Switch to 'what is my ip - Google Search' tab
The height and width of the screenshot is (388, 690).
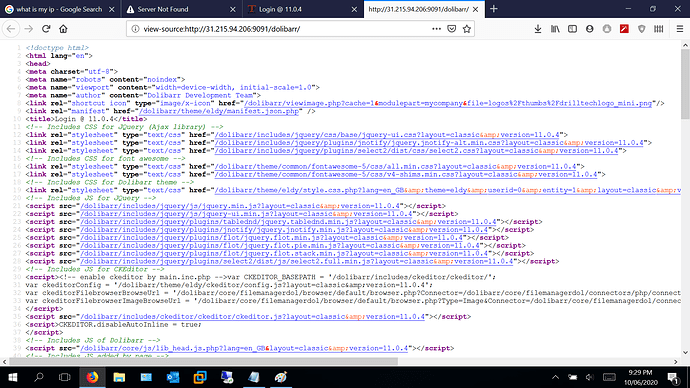(x=59, y=9)
